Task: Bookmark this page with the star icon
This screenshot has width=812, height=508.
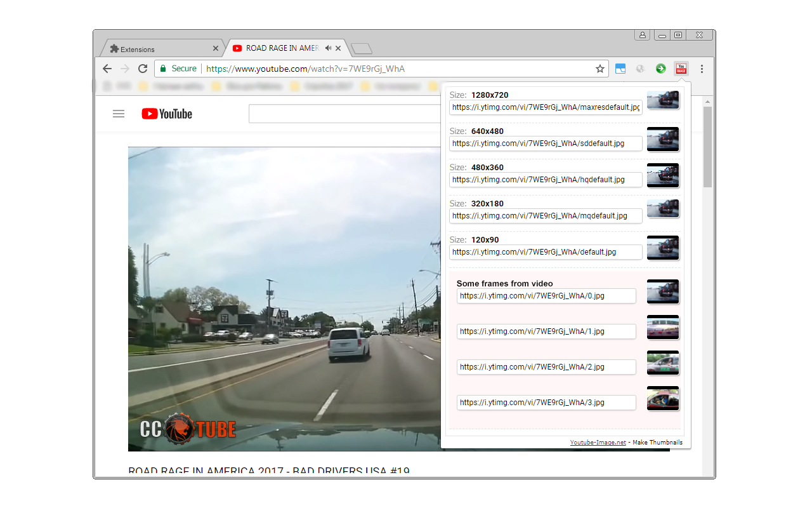Action: tap(599, 69)
